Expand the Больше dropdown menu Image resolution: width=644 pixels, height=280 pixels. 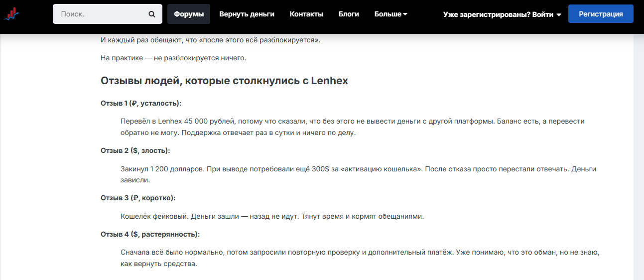click(390, 14)
